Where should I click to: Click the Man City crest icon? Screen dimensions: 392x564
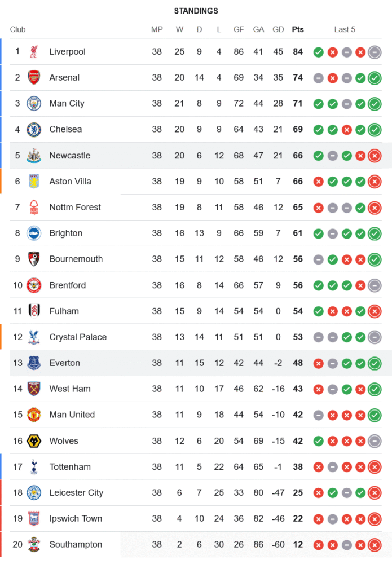pos(34,104)
